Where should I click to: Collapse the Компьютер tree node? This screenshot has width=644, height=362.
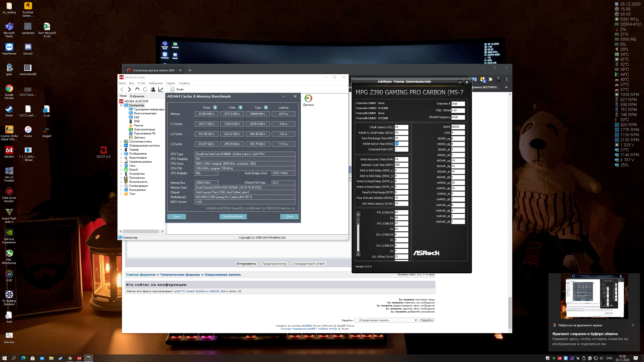pos(121,105)
